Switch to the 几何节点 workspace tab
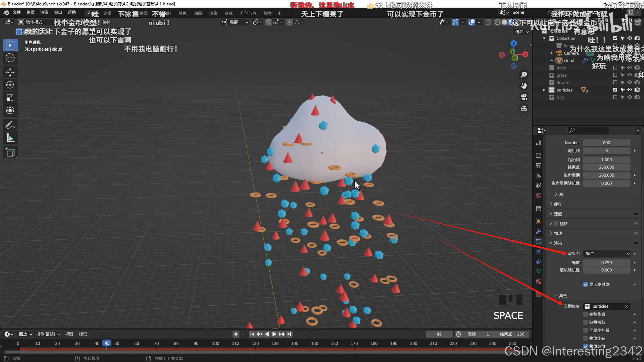The width and height of the screenshot is (644, 362). pos(248,13)
